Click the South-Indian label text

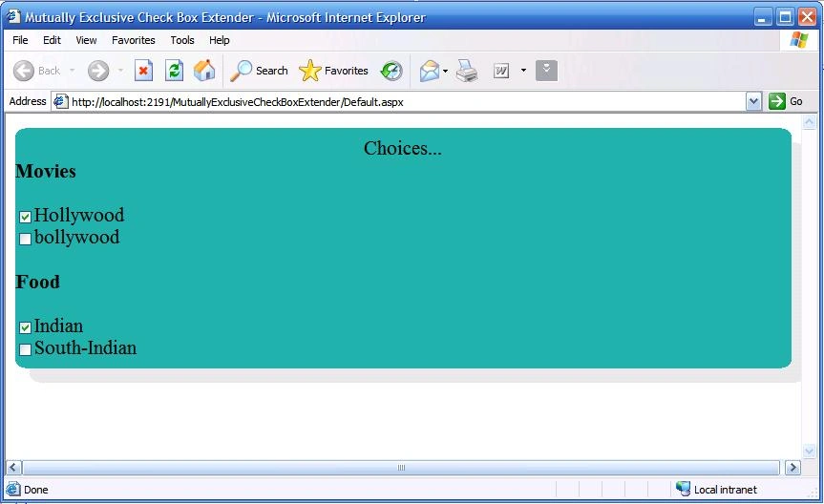[86, 347]
